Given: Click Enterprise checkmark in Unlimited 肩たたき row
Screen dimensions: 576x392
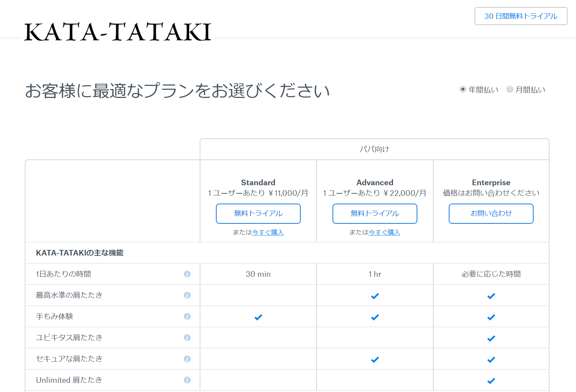Looking at the screenshot, I should (491, 381).
